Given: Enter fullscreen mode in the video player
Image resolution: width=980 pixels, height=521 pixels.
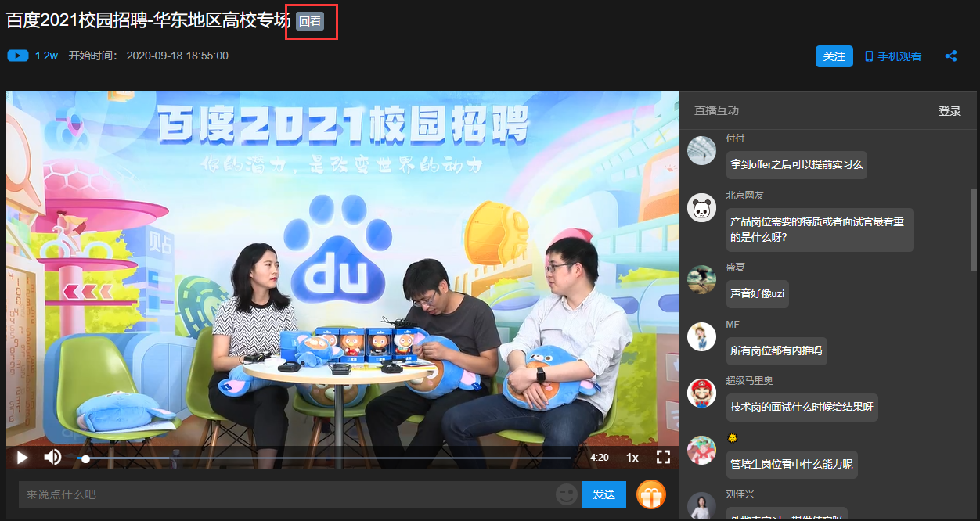Looking at the screenshot, I should [663, 457].
